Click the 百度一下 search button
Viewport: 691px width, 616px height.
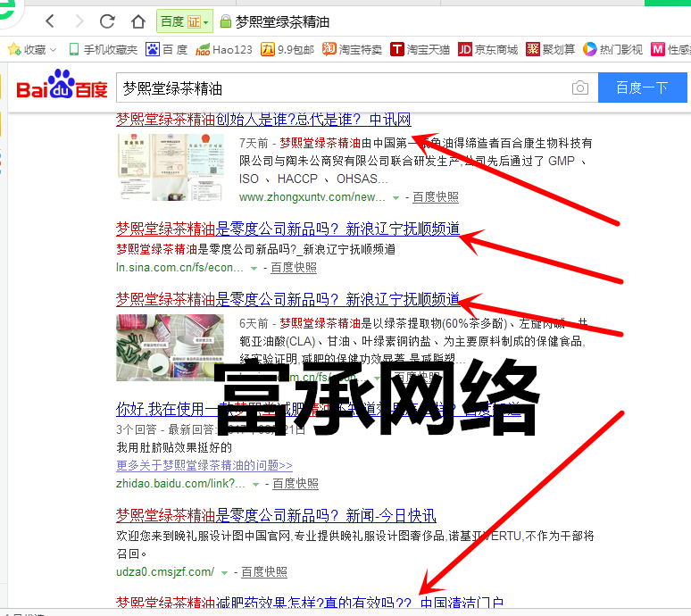(x=642, y=87)
